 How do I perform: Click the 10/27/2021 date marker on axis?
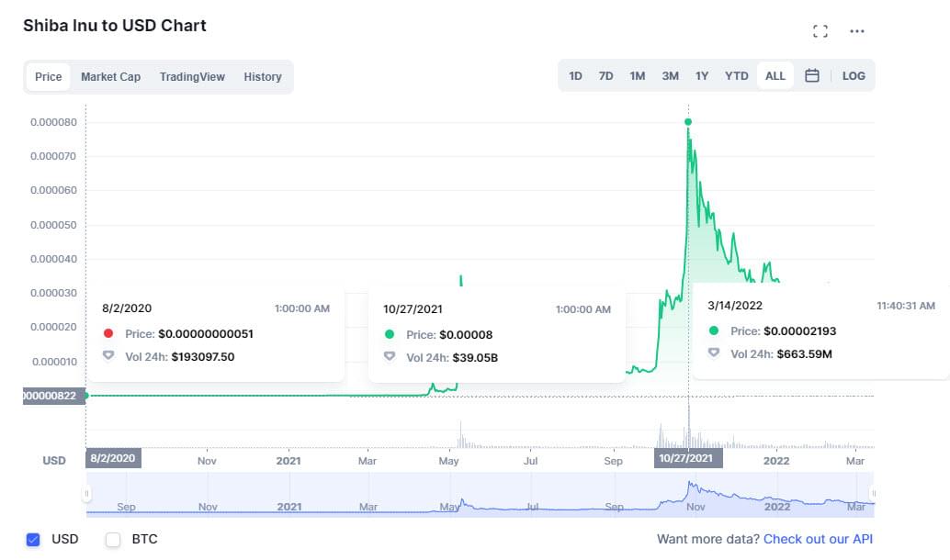tap(688, 458)
